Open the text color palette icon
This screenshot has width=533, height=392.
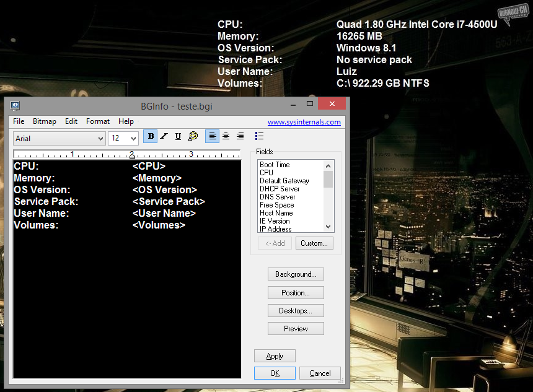point(193,136)
